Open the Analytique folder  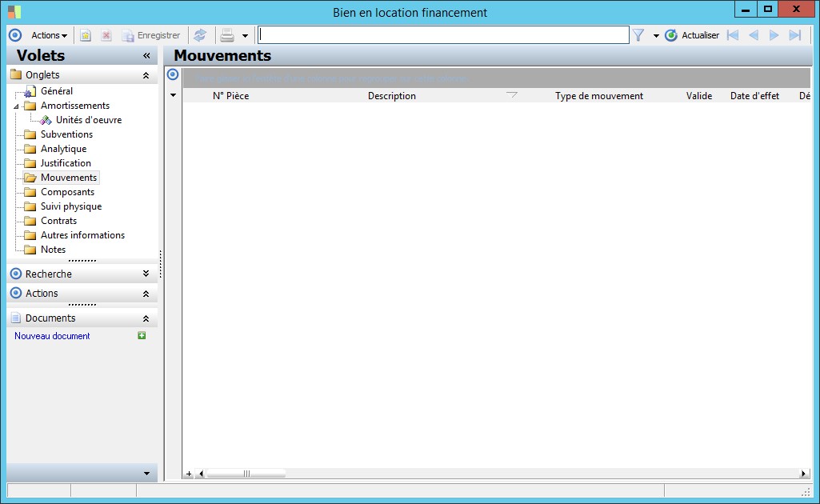(64, 149)
